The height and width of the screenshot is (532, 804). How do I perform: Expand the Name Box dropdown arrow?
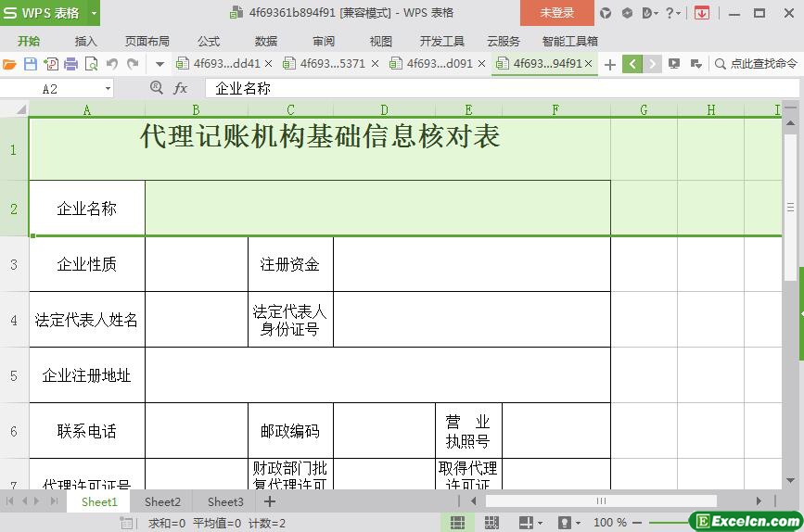108,88
